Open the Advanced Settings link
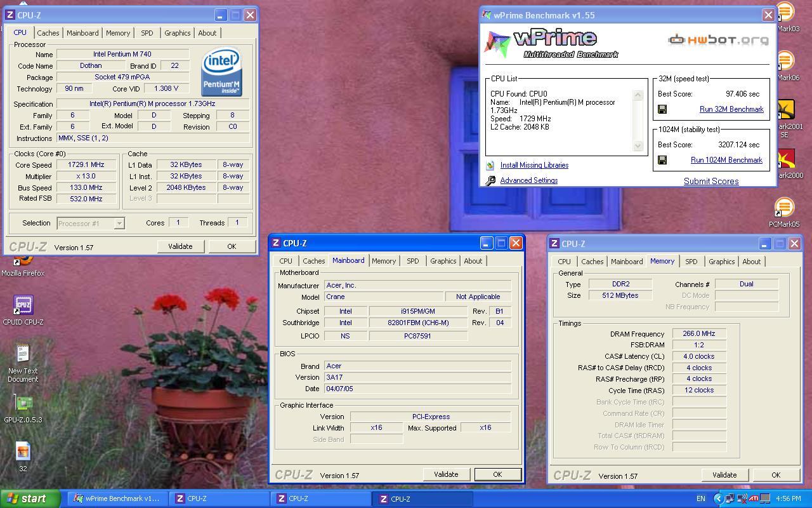This screenshot has width=812, height=508. point(529,180)
